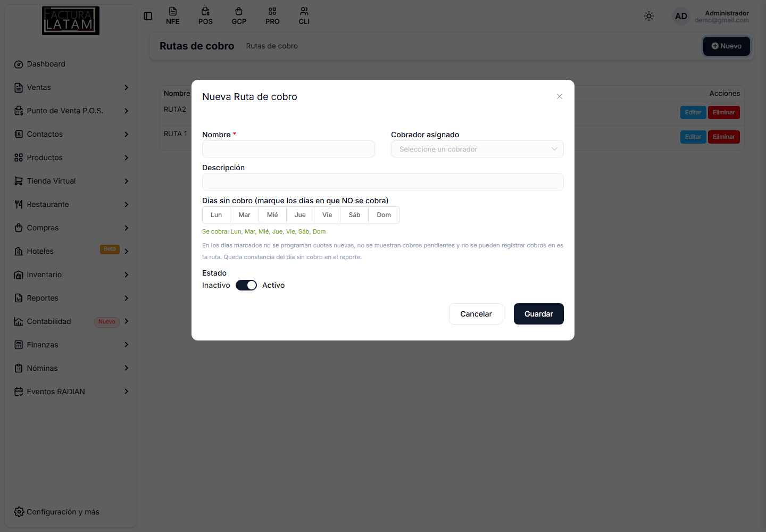The width and height of the screenshot is (766, 532).
Task: Click the Guardar button
Action: point(538,314)
